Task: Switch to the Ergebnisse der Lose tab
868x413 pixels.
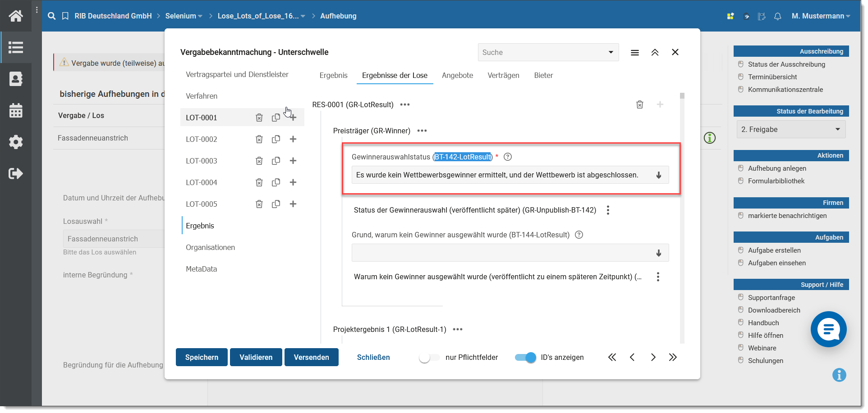Action: 395,75
